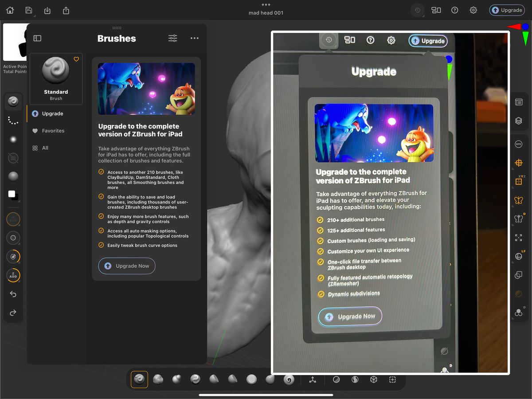
Task: Toggle symmetry with the butterfly icon
Action: tap(519, 200)
